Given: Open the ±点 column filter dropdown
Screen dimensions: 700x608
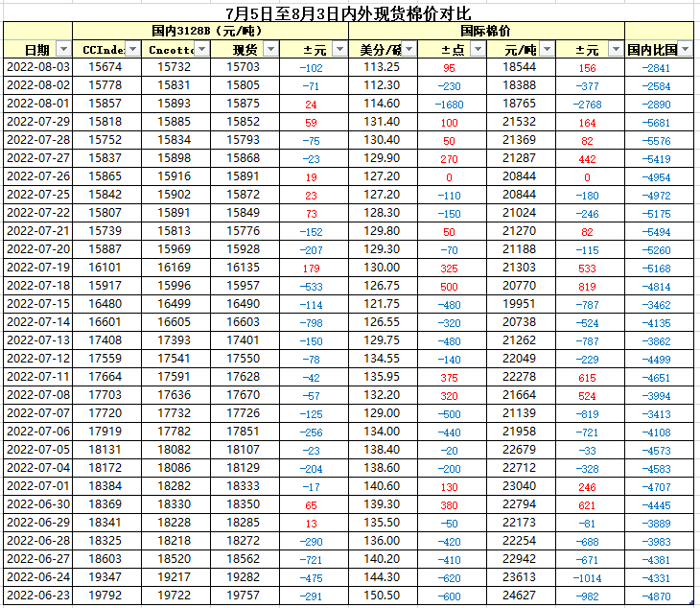Looking at the screenshot, I should click(478, 49).
